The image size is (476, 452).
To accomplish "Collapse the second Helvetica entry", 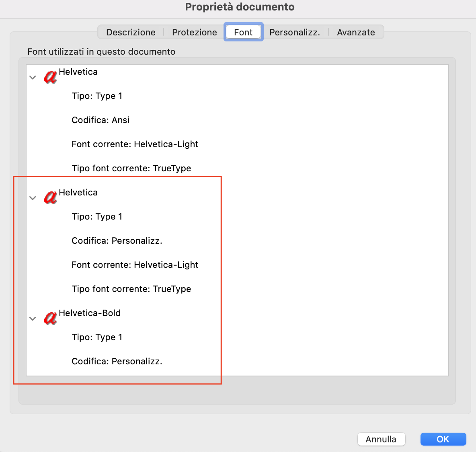I will pos(33,198).
